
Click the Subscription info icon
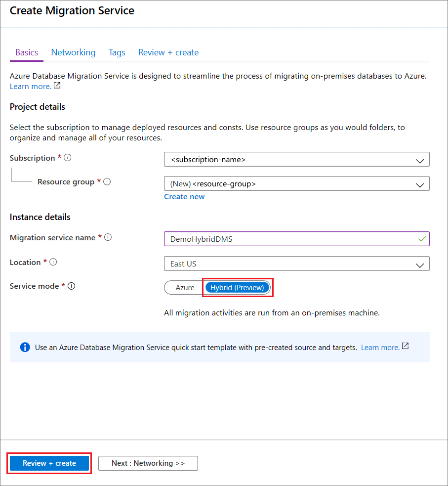(68, 158)
